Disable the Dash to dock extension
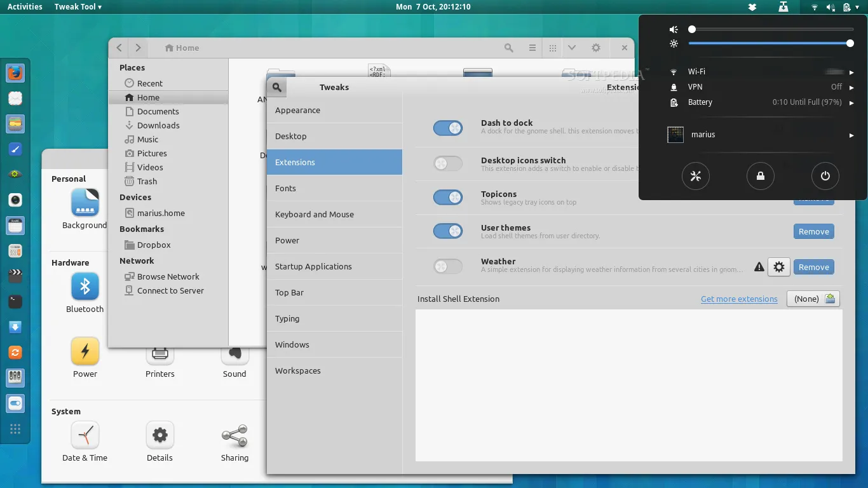 (448, 128)
